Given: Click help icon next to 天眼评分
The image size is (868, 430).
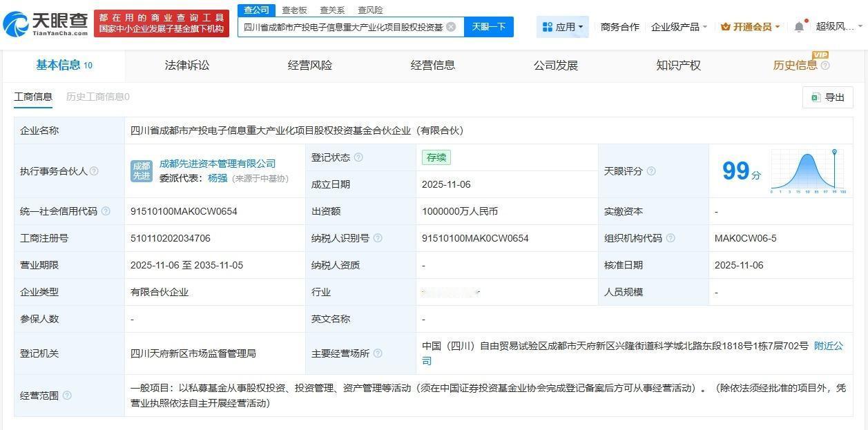Looking at the screenshot, I should [651, 171].
